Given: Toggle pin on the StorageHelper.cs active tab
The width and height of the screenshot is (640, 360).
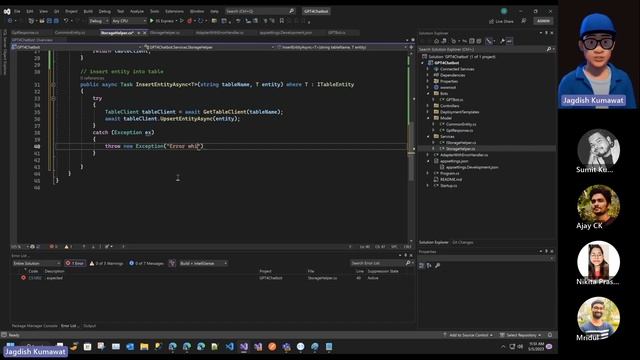Looking at the screenshot, I should [x=138, y=33].
